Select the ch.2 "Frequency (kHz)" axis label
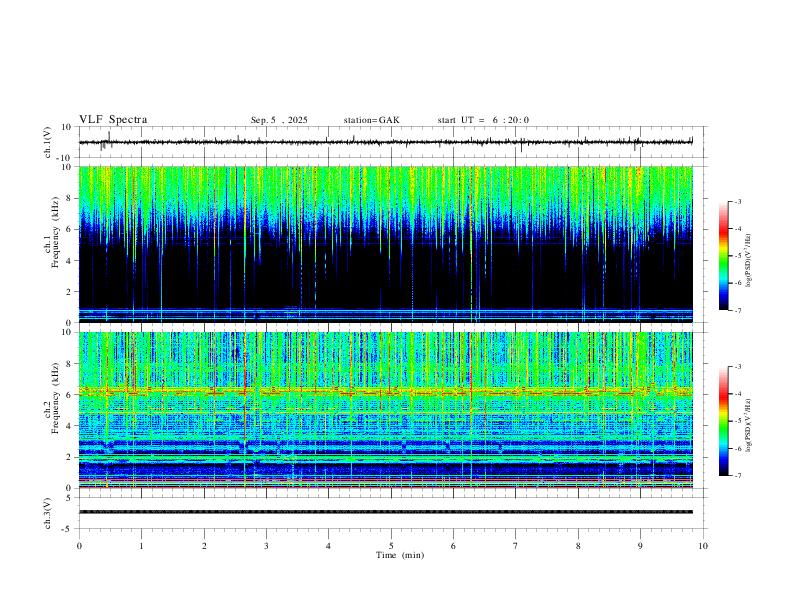Image resolution: width=792 pixels, height=612 pixels. click(x=55, y=397)
